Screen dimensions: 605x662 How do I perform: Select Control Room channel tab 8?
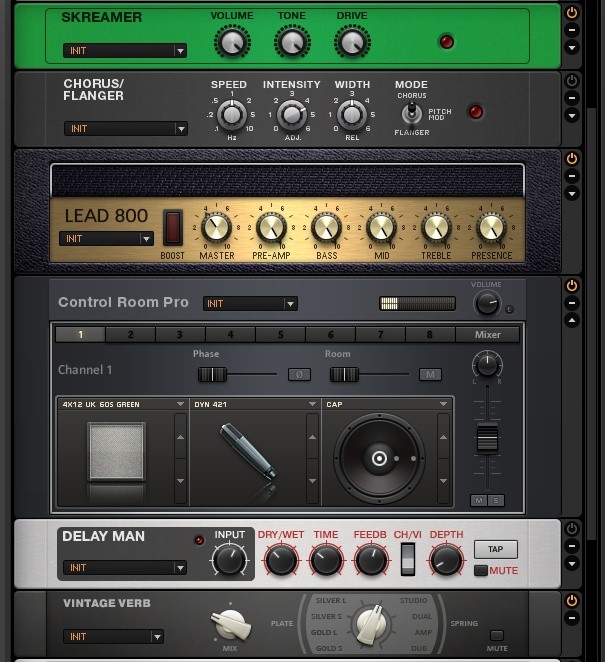(430, 334)
